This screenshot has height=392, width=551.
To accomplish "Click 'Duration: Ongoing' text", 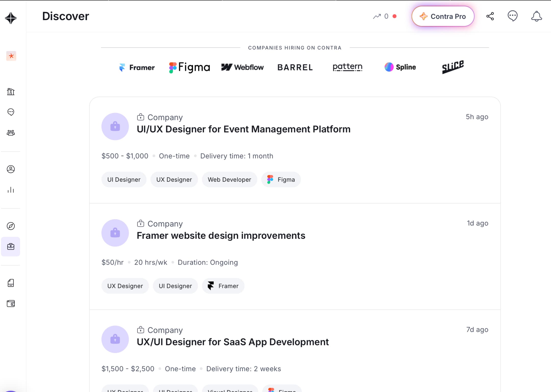I will pos(208,262).
